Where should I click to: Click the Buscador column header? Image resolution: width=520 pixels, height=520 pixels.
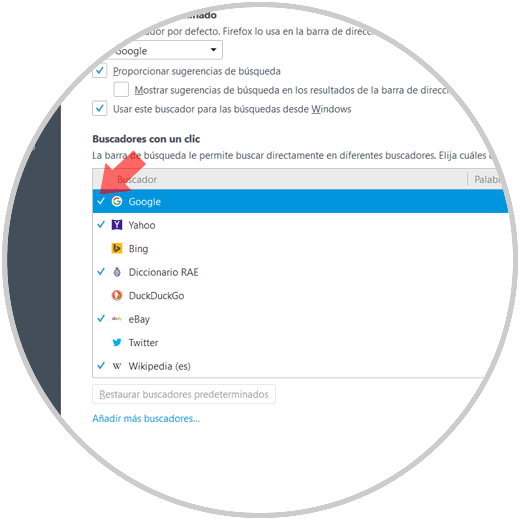point(279,179)
